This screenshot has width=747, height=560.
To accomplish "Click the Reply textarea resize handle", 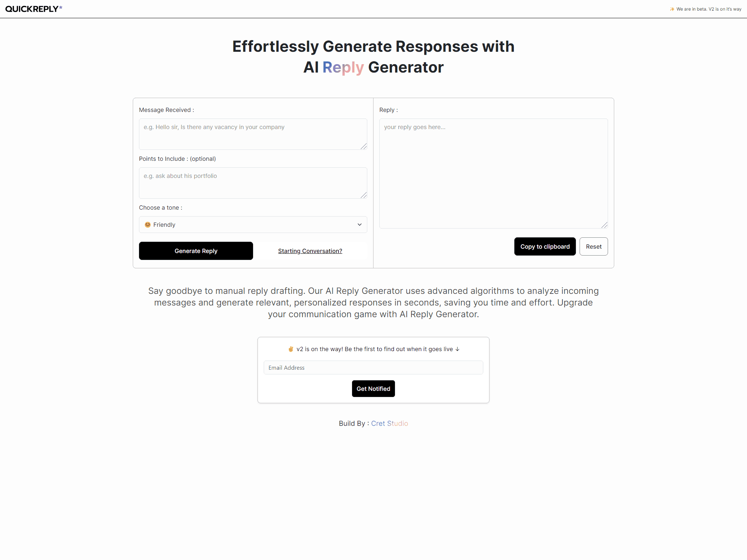I will pos(604,225).
